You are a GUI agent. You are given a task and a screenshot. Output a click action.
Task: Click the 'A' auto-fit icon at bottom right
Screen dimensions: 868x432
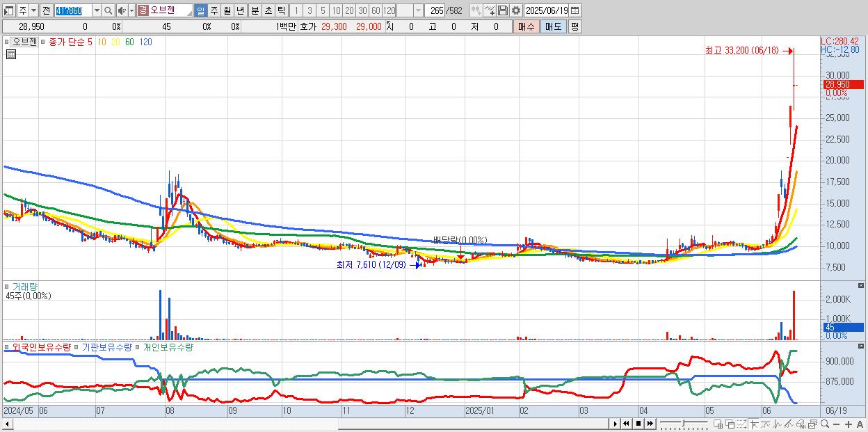[x=860, y=424]
